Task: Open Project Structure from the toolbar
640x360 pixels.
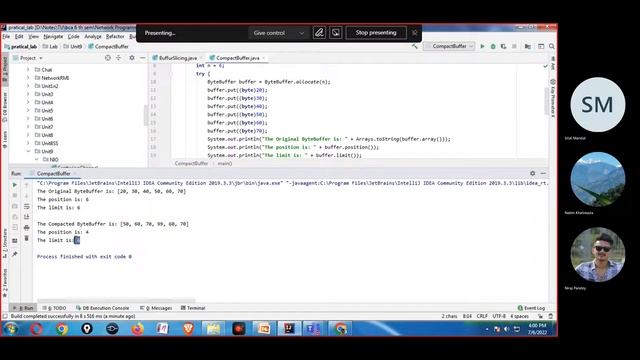Action: [x=528, y=47]
